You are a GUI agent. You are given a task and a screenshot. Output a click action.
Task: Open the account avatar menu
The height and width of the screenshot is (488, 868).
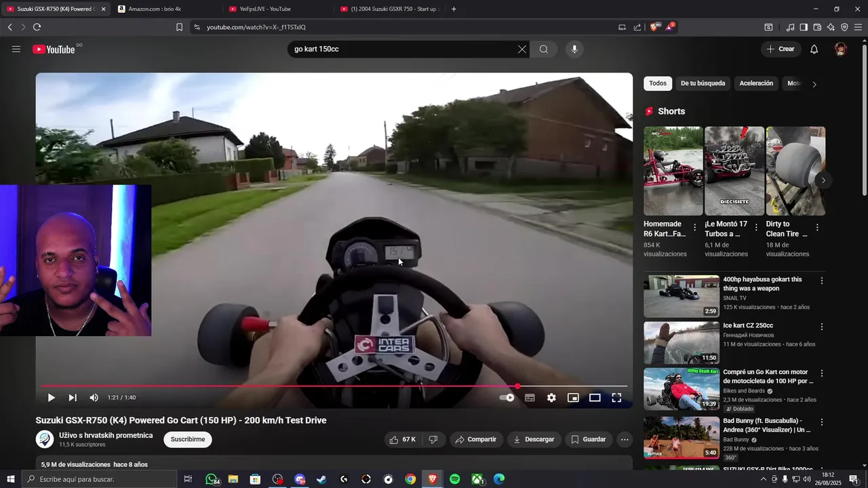pos(841,49)
